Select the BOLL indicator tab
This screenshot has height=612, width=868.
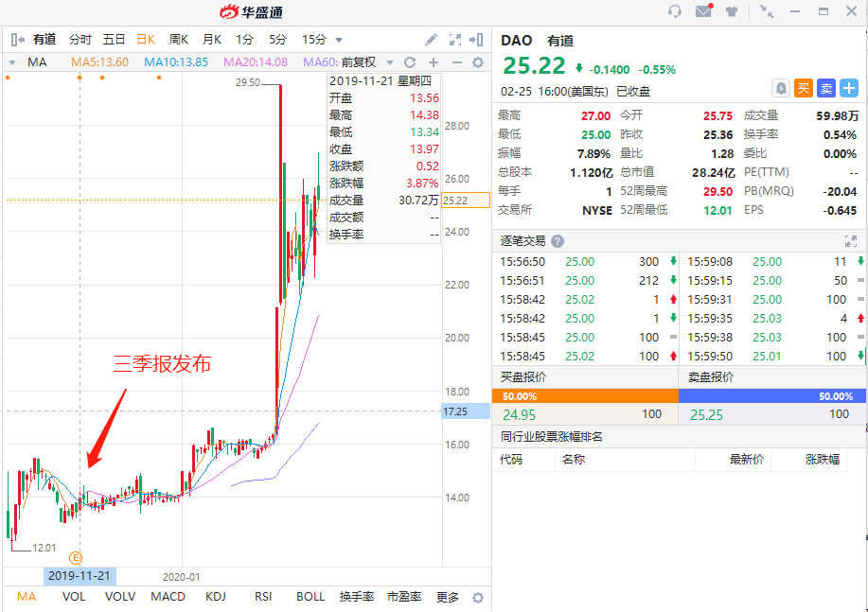[x=310, y=597]
